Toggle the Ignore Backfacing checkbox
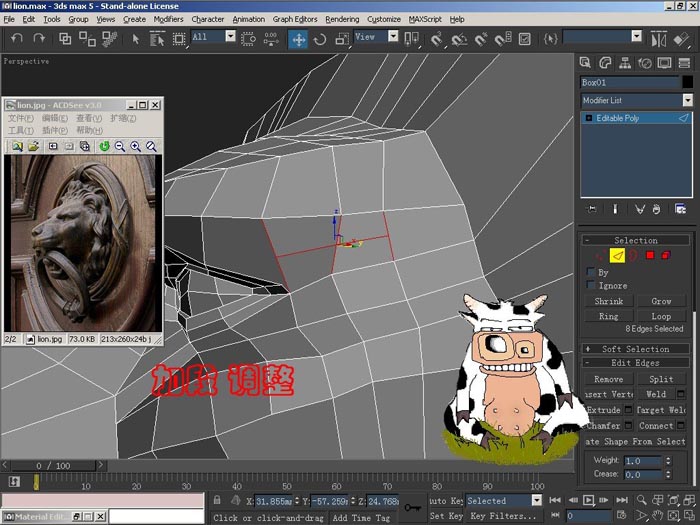Screen dimensions: 700x525 [x=591, y=284]
